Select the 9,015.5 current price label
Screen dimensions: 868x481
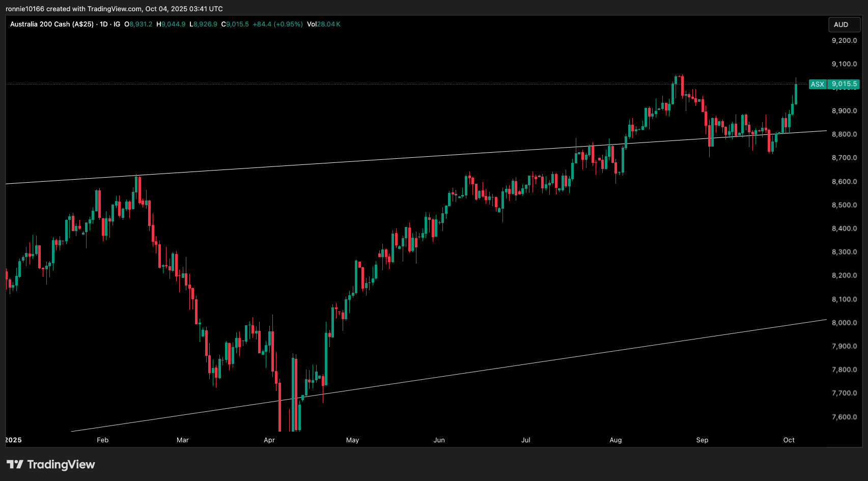pyautogui.click(x=844, y=84)
